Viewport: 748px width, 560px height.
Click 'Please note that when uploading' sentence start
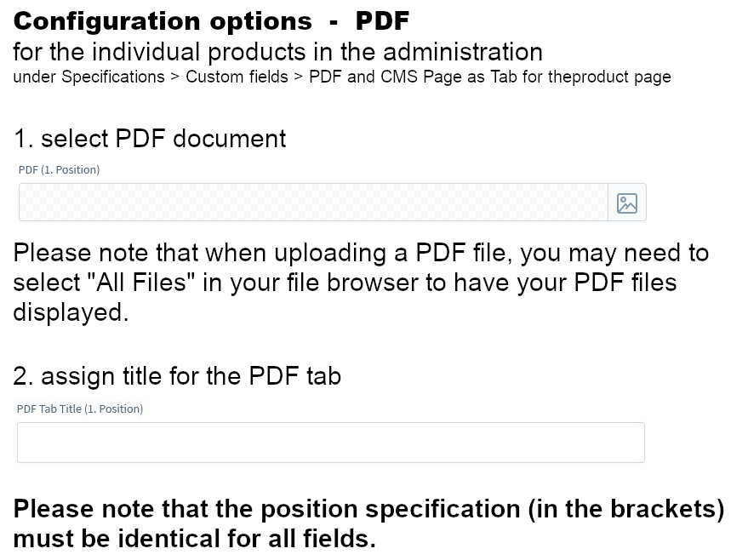(x=199, y=253)
